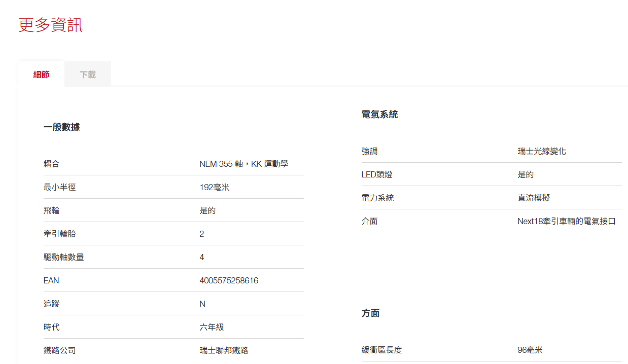The image size is (628, 364).
Task: Click the 六年級 era value
Action: coord(212,327)
